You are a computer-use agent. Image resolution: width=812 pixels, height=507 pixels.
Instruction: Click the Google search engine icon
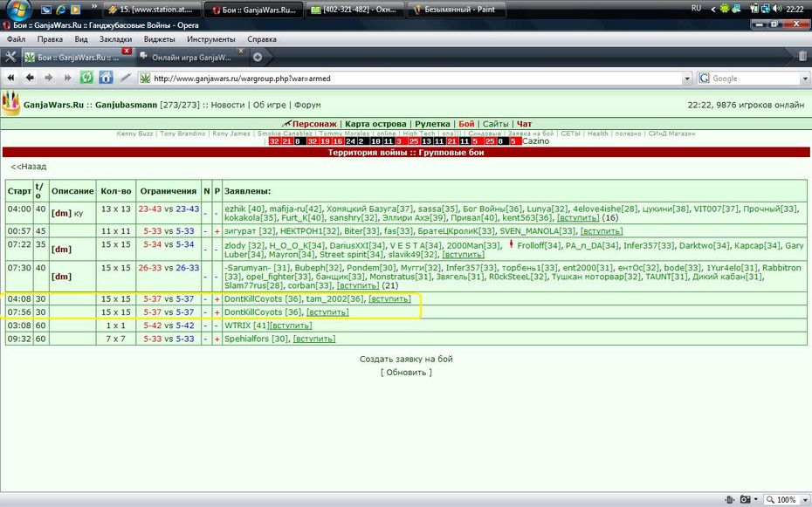[704, 79]
